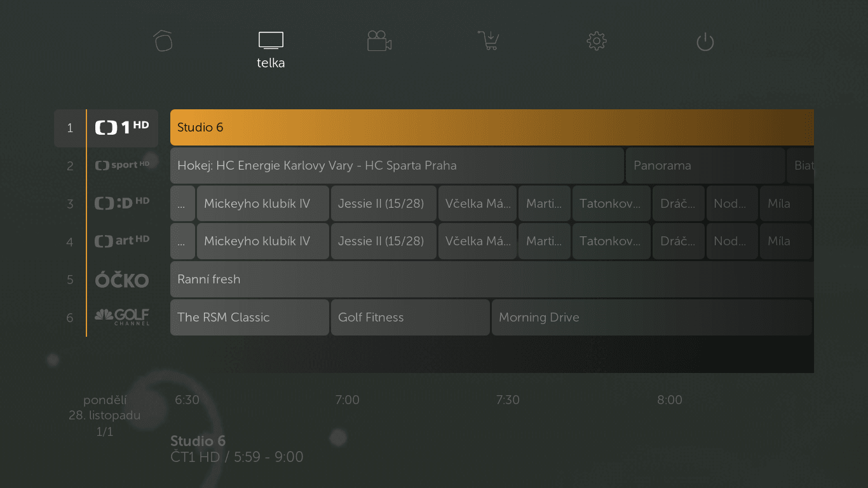Select the ČT art HD channel logo
The height and width of the screenshot is (488, 868).
(x=122, y=241)
